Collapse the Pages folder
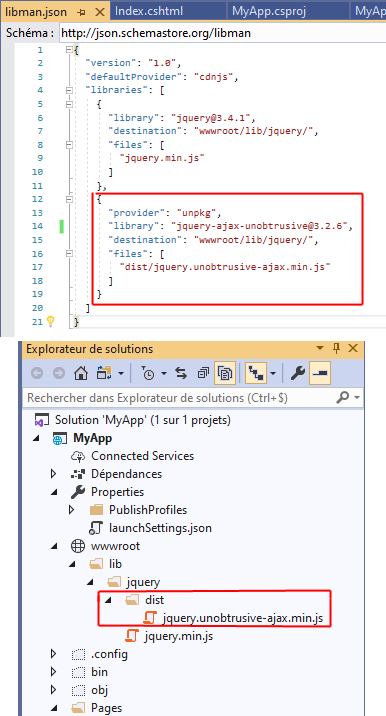This screenshot has height=716, width=386. click(55, 708)
